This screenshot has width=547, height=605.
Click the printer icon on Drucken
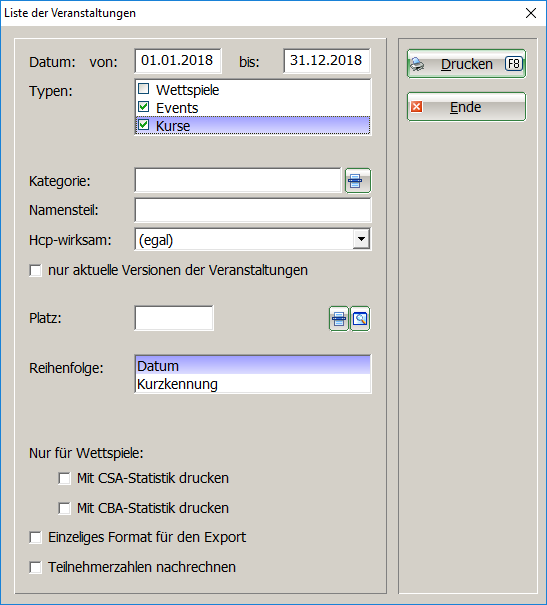click(417, 64)
